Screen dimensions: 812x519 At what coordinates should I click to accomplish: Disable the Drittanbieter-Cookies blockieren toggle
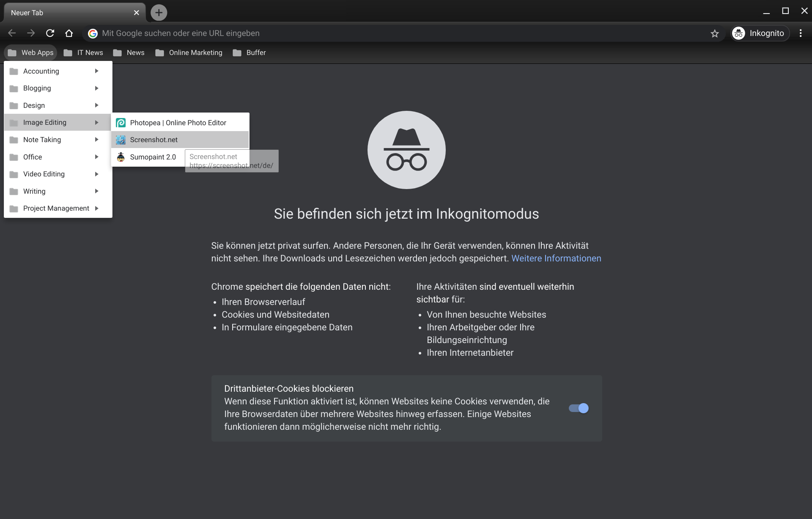coord(579,408)
